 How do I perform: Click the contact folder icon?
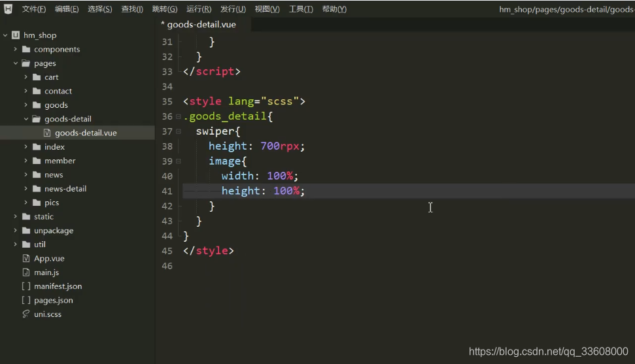click(x=37, y=91)
